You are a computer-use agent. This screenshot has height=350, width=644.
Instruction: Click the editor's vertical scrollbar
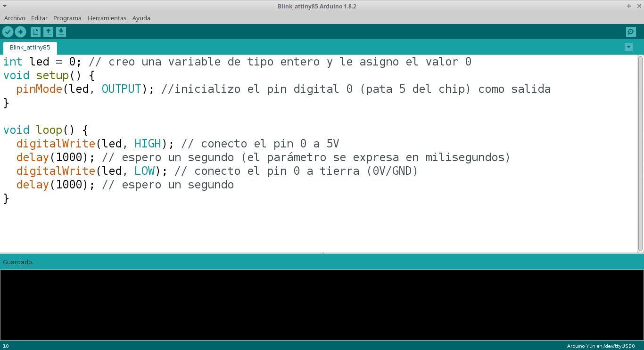[x=640, y=153]
